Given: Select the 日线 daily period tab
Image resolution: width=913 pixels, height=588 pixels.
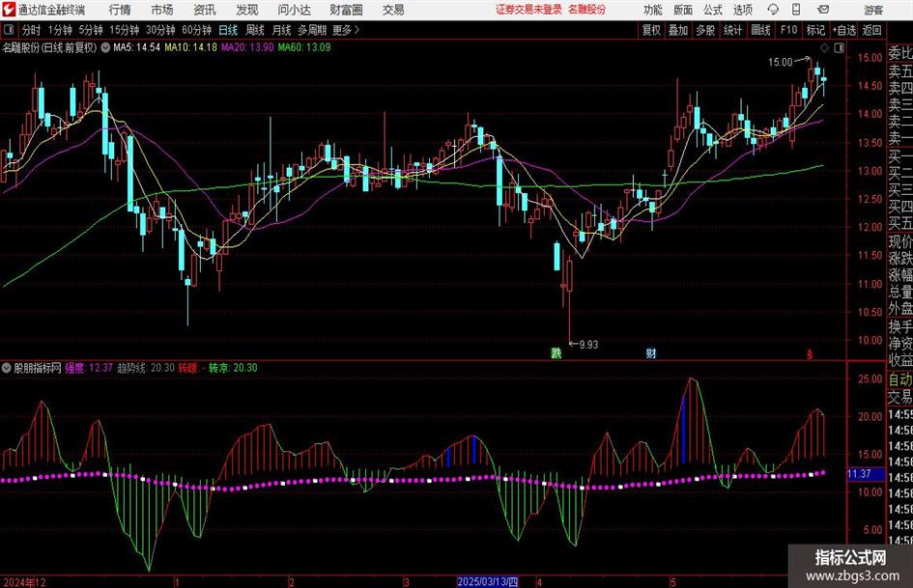Looking at the screenshot, I should click(228, 30).
